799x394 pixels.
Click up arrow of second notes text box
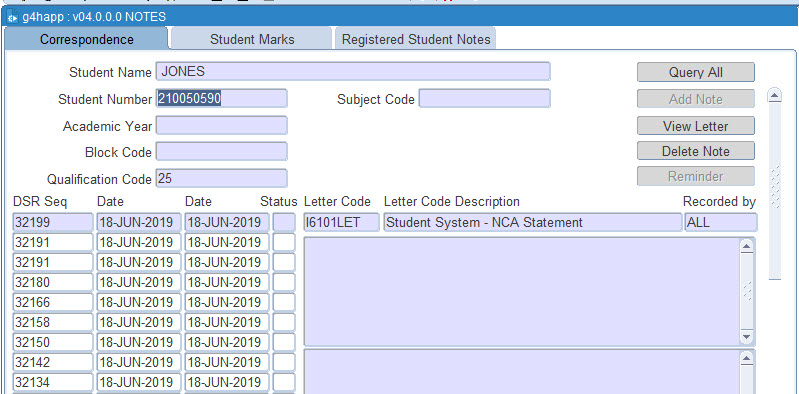747,359
